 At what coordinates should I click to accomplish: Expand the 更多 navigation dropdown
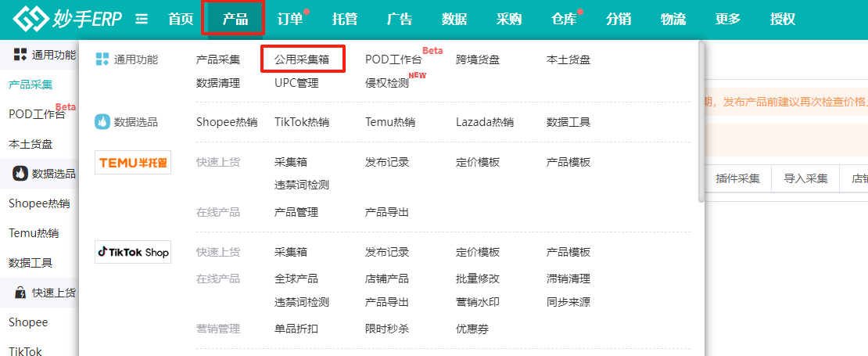point(727,19)
